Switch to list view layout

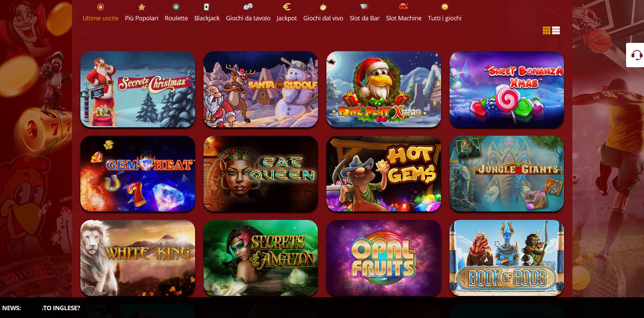point(556,31)
